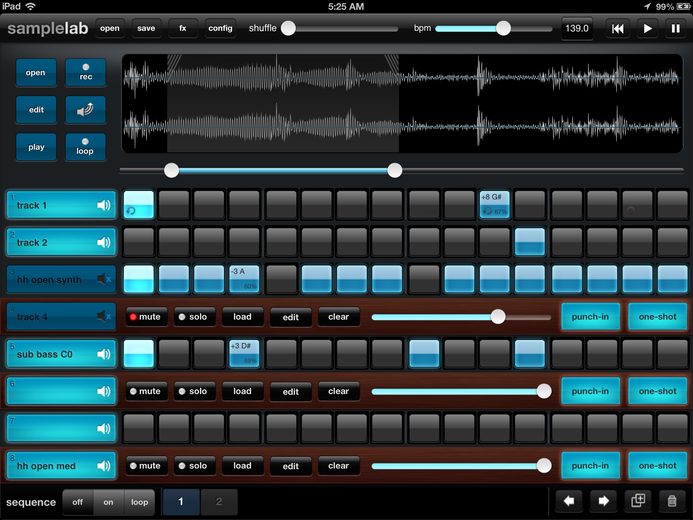Viewport: 693px width, 520px height.
Task: Duplicate the sequence with the copy icon
Action: pos(638,501)
